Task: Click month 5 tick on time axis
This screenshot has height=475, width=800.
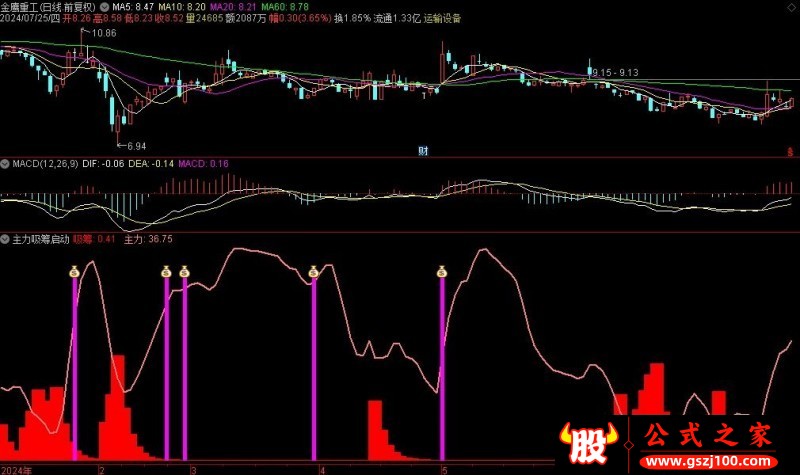Action: (444, 470)
